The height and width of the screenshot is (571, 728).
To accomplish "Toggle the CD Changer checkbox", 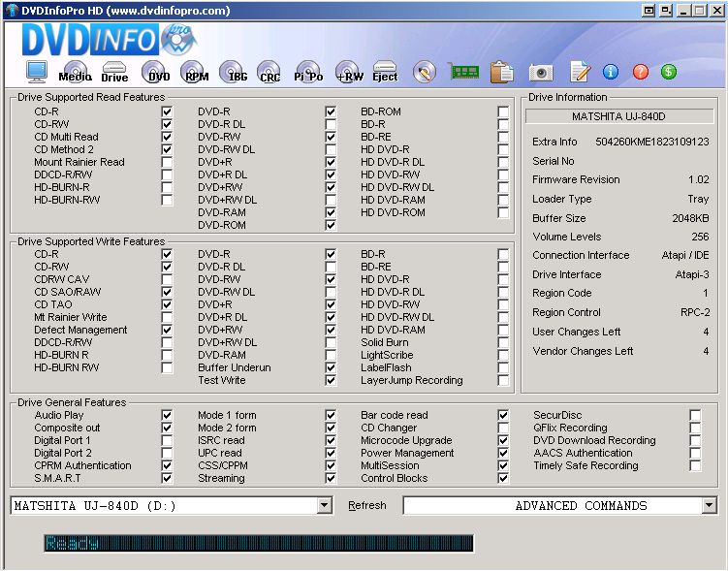I will [503, 428].
